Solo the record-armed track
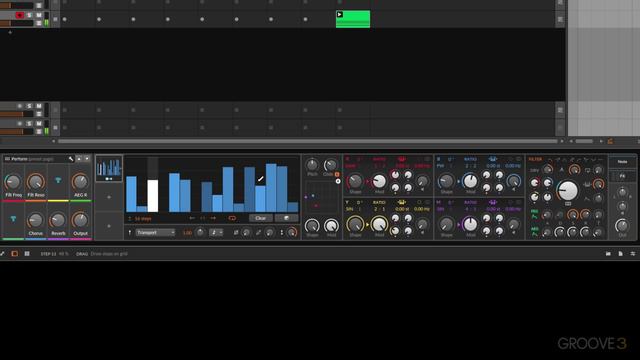 pos(29,15)
